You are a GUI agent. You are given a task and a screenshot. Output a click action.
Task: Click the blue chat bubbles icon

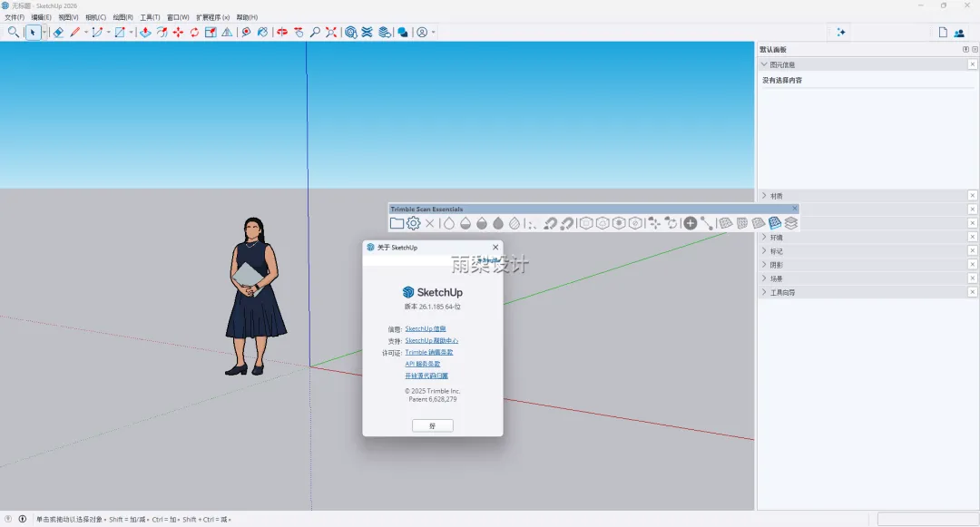point(403,32)
